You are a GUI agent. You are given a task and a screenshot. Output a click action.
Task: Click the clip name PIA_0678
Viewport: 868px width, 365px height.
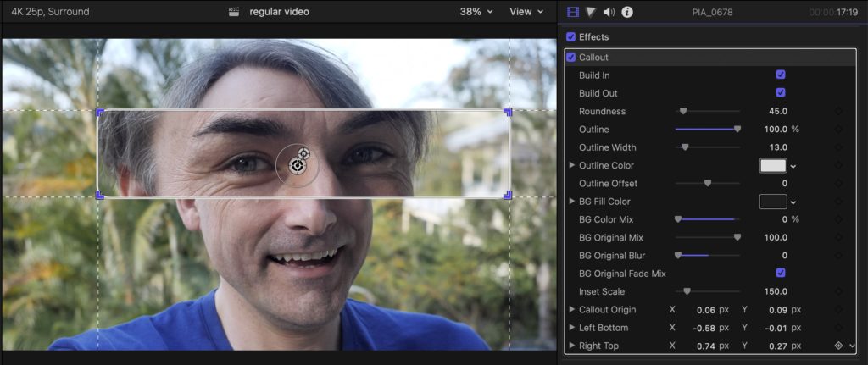712,12
